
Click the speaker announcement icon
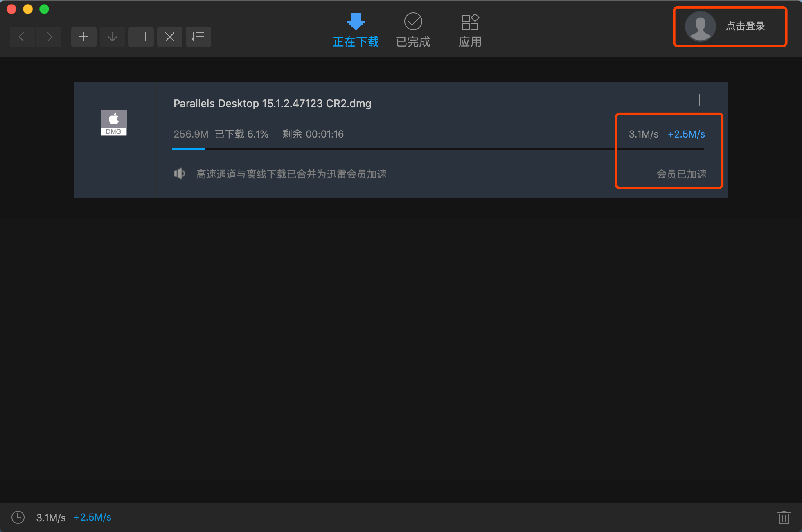coord(180,174)
